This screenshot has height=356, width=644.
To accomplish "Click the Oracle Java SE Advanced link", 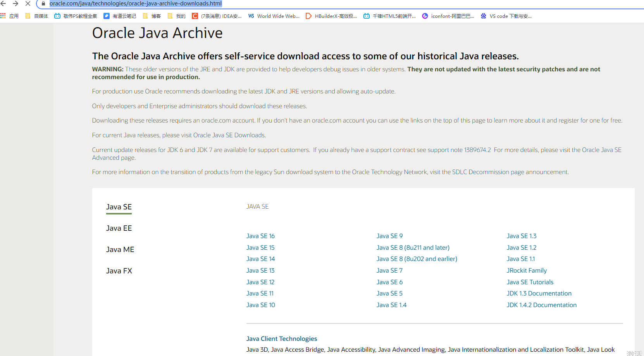I will [x=356, y=154].
